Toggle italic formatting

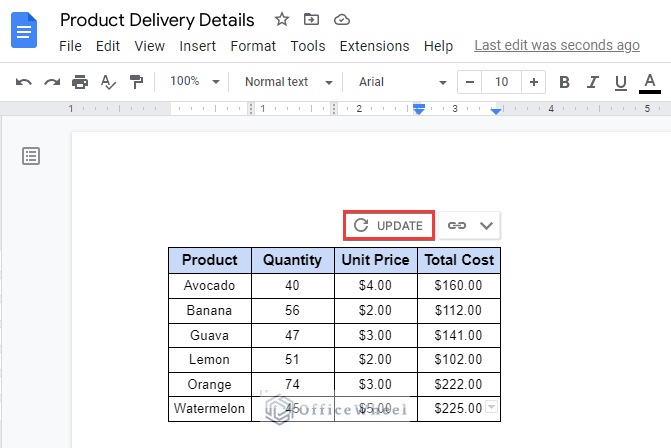[x=593, y=82]
